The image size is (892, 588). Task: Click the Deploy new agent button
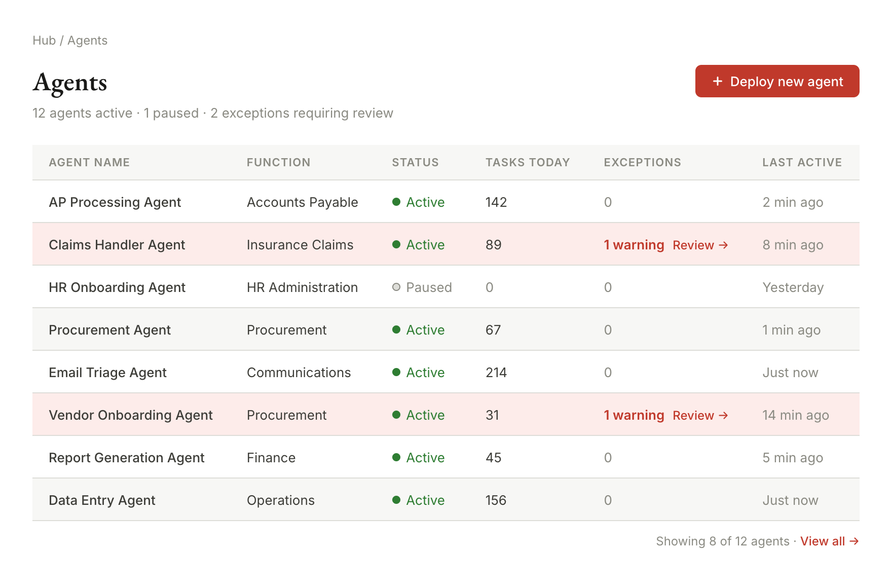[x=776, y=81]
